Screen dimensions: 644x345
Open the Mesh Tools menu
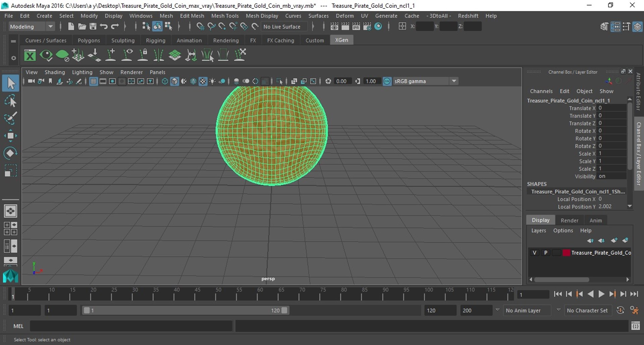225,16
